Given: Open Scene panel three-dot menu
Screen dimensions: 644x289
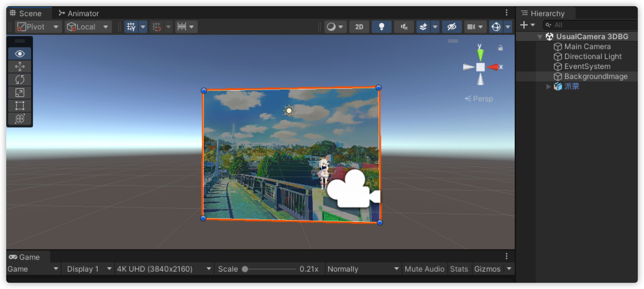Looking at the screenshot, I should pyautogui.click(x=507, y=12).
